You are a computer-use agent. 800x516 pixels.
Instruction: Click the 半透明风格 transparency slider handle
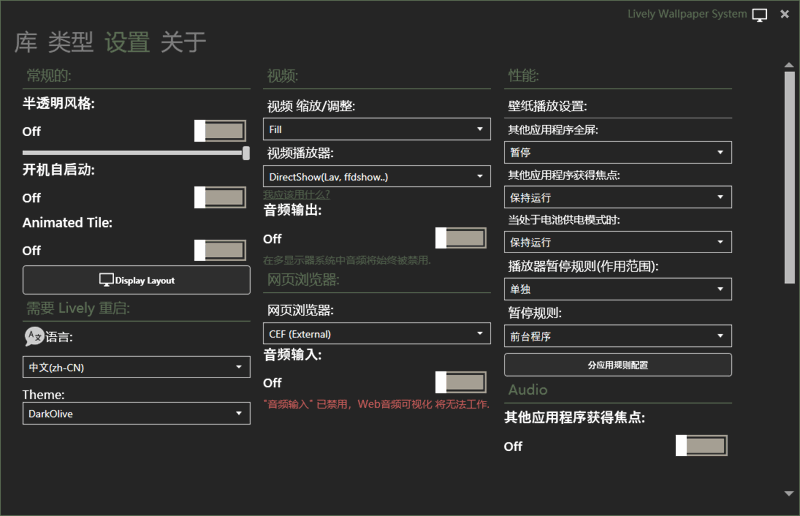tap(246, 153)
